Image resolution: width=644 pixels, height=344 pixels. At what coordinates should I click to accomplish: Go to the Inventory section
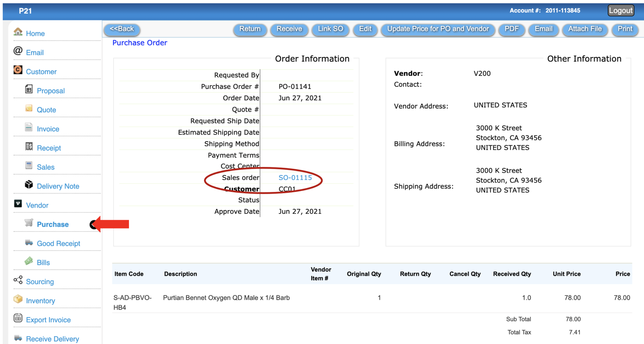point(41,301)
